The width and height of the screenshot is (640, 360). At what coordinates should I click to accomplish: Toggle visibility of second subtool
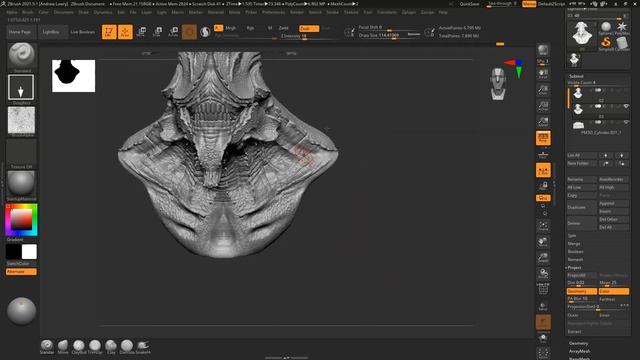tap(626, 106)
